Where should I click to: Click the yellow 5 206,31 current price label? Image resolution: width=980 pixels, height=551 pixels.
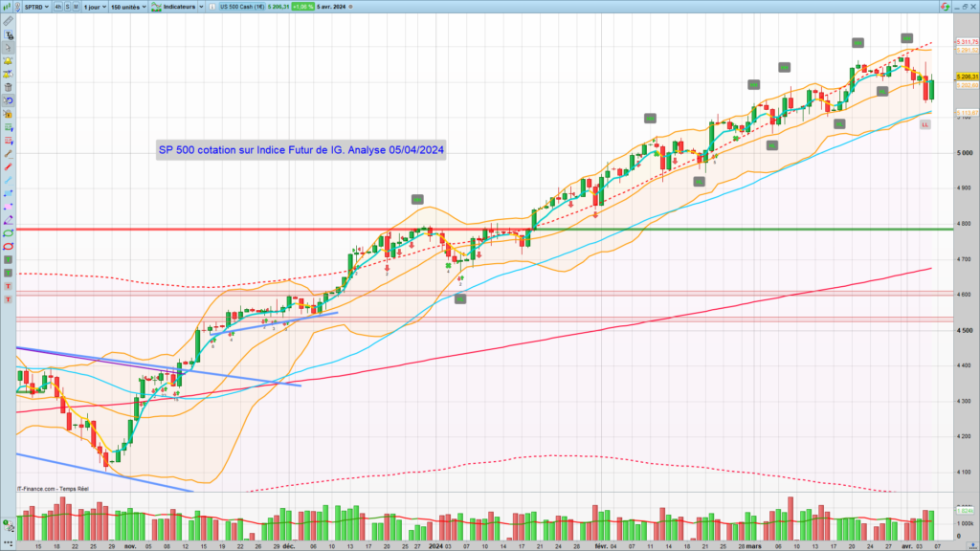point(967,77)
